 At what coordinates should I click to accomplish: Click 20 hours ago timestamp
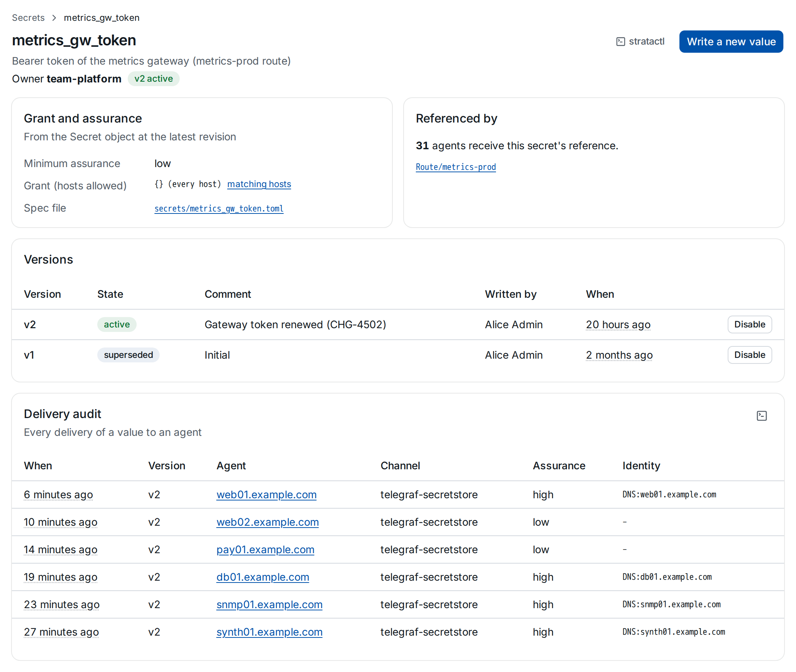point(618,324)
